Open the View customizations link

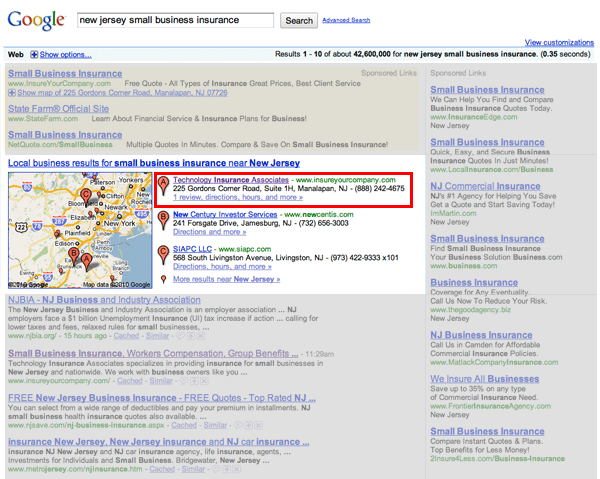pos(559,42)
